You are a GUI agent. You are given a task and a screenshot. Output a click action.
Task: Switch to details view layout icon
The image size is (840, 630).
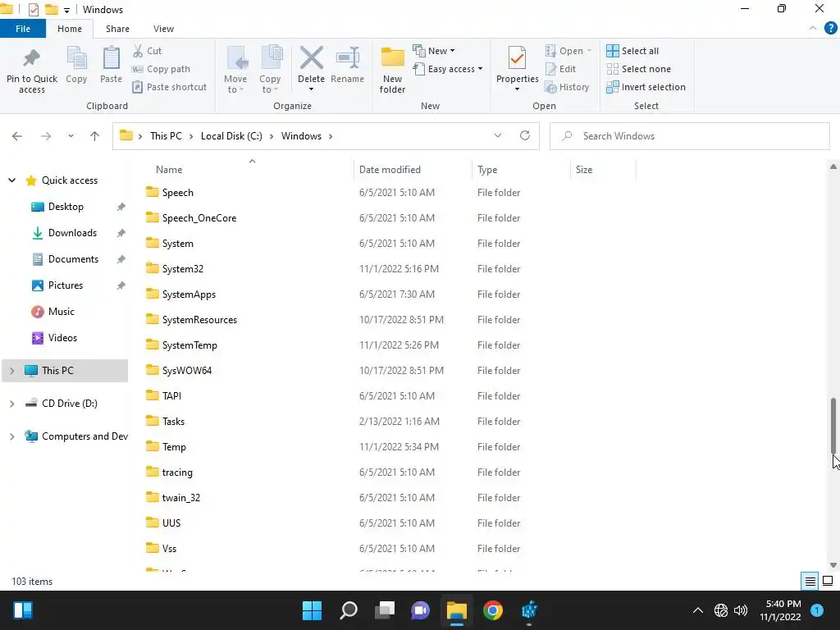[810, 582]
